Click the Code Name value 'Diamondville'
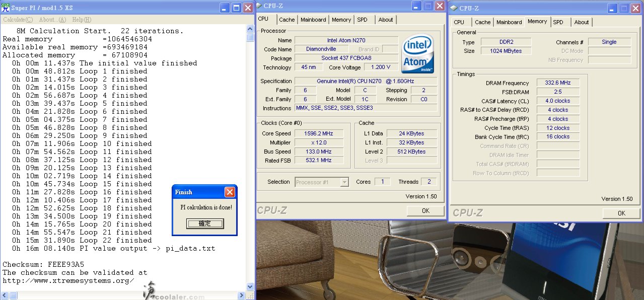 (x=321, y=49)
